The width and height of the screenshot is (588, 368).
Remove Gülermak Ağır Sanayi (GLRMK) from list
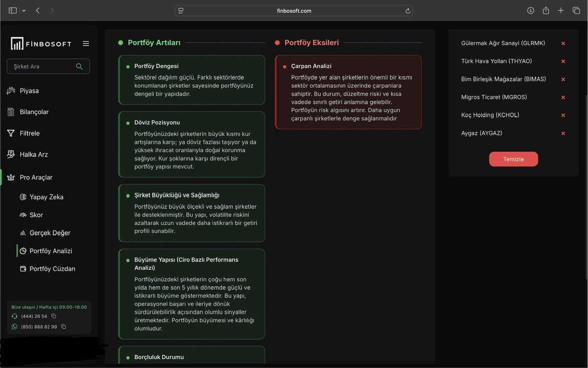pyautogui.click(x=563, y=43)
